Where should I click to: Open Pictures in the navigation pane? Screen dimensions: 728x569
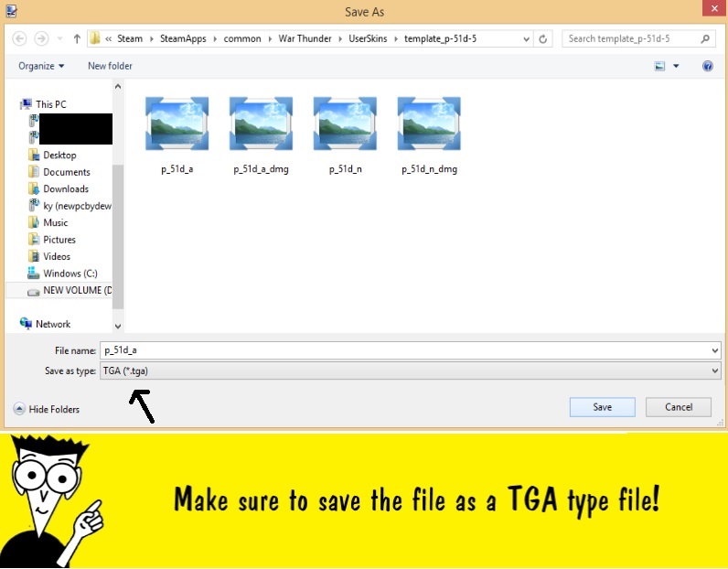coord(59,240)
